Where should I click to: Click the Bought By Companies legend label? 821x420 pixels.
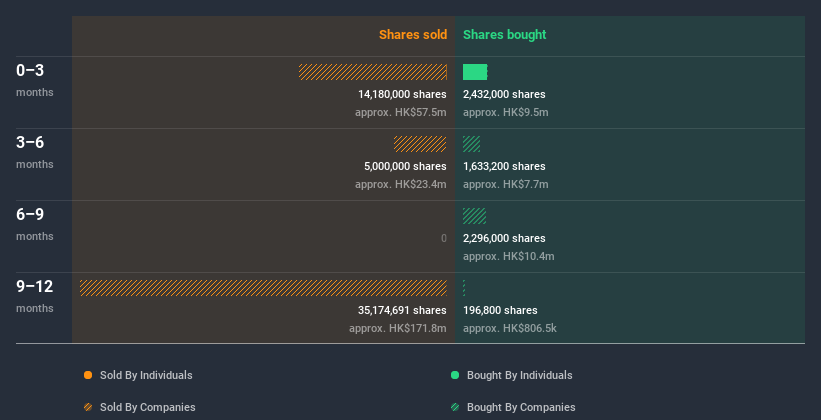(x=521, y=407)
